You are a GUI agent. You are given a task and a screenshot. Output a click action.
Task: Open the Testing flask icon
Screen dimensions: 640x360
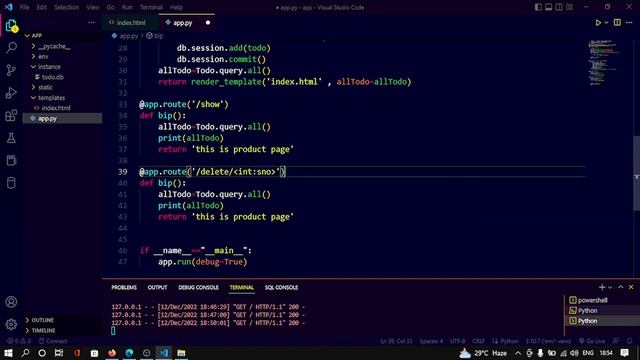coord(11,138)
